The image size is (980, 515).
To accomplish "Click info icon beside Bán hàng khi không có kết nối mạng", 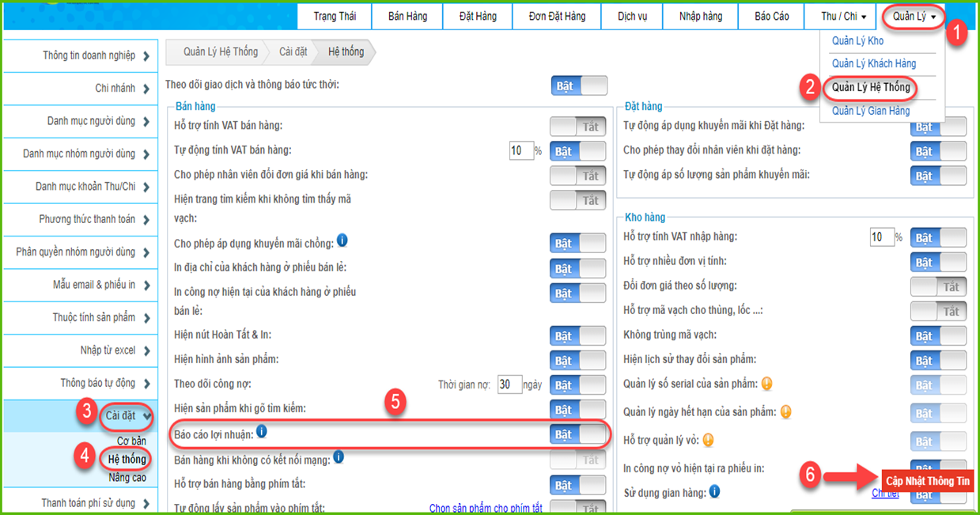I will click(339, 456).
